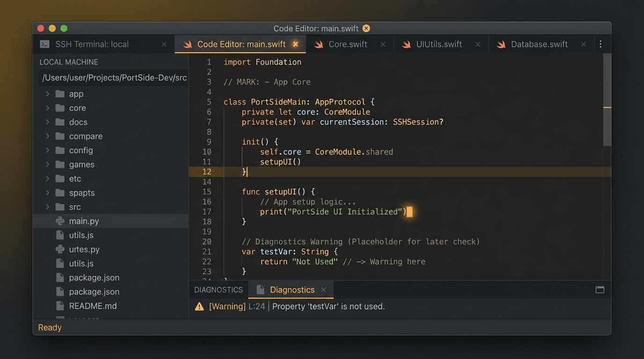Click the "Ready" status bar text
Image resolution: width=644 pixels, height=359 pixels.
point(50,328)
